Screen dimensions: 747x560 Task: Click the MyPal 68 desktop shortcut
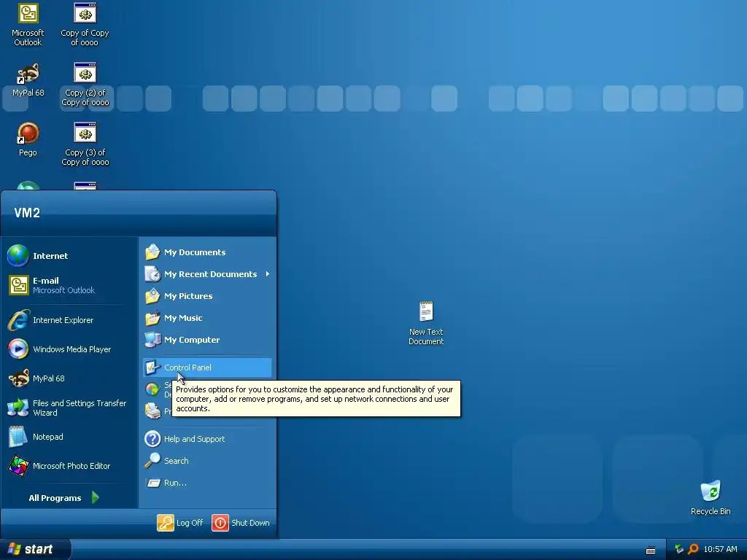28,79
